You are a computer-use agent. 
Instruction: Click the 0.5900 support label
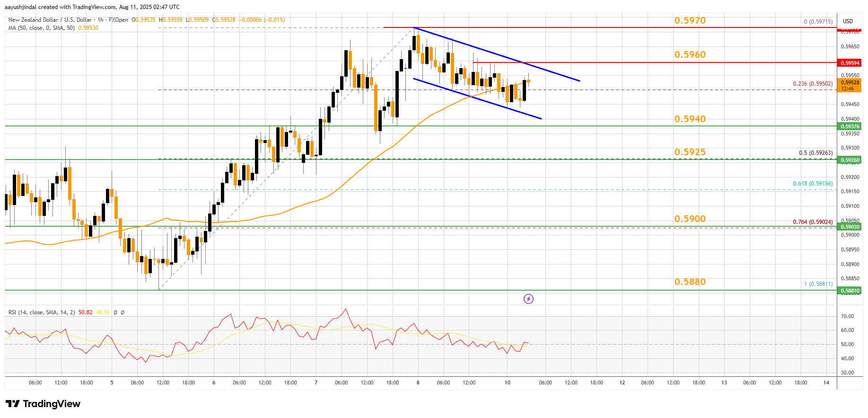tap(690, 219)
